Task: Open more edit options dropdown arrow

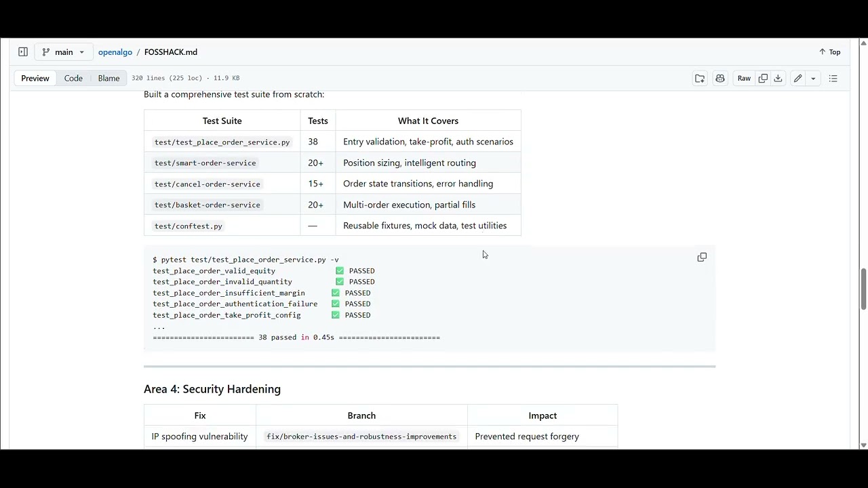Action: click(813, 79)
